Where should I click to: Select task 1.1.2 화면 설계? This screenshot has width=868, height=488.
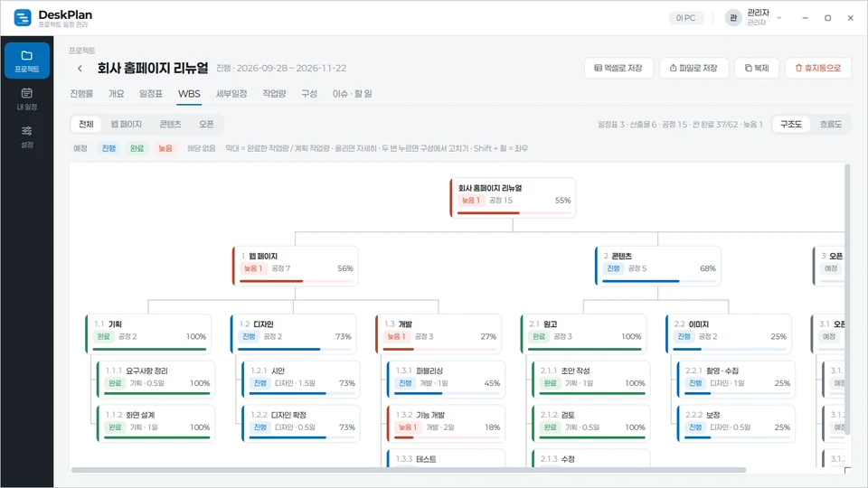coord(156,423)
